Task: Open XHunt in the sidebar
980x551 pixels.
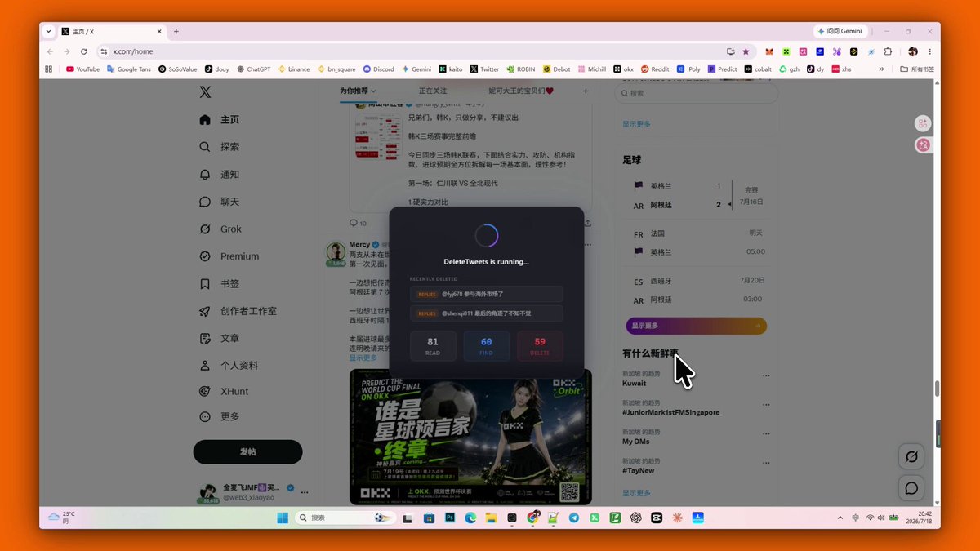Action: (224, 392)
